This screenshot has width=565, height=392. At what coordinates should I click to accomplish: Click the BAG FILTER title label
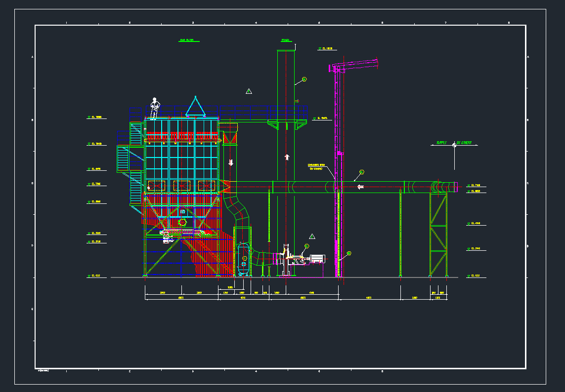(x=187, y=40)
